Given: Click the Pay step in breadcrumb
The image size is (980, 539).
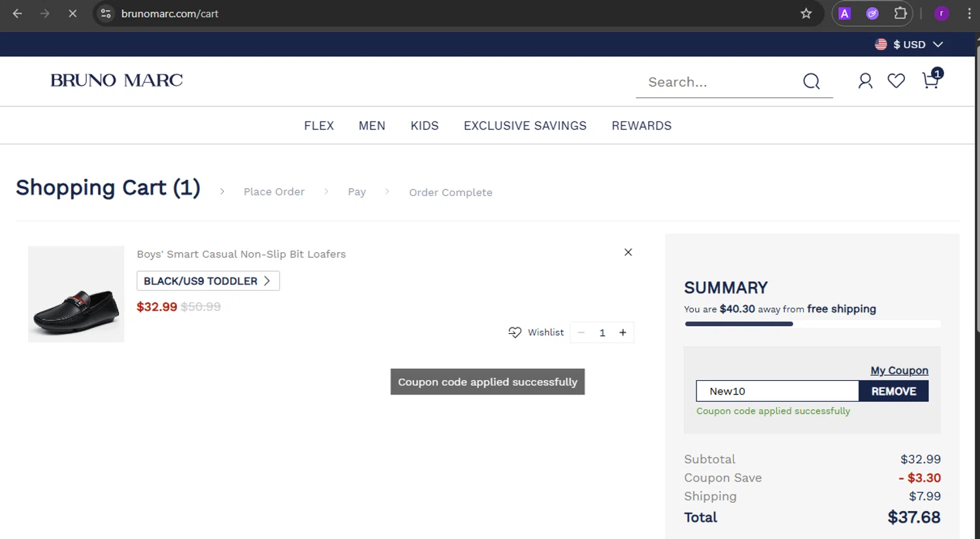Looking at the screenshot, I should coord(357,192).
